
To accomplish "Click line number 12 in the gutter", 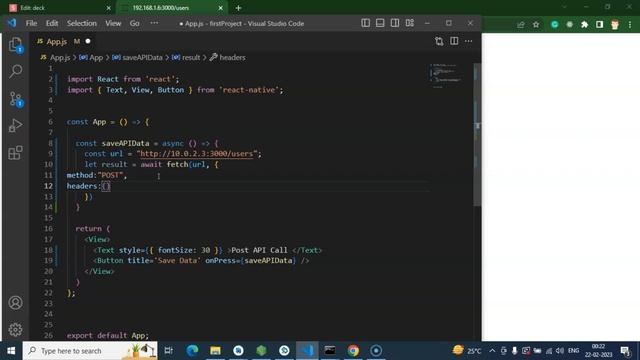I will [x=48, y=186].
